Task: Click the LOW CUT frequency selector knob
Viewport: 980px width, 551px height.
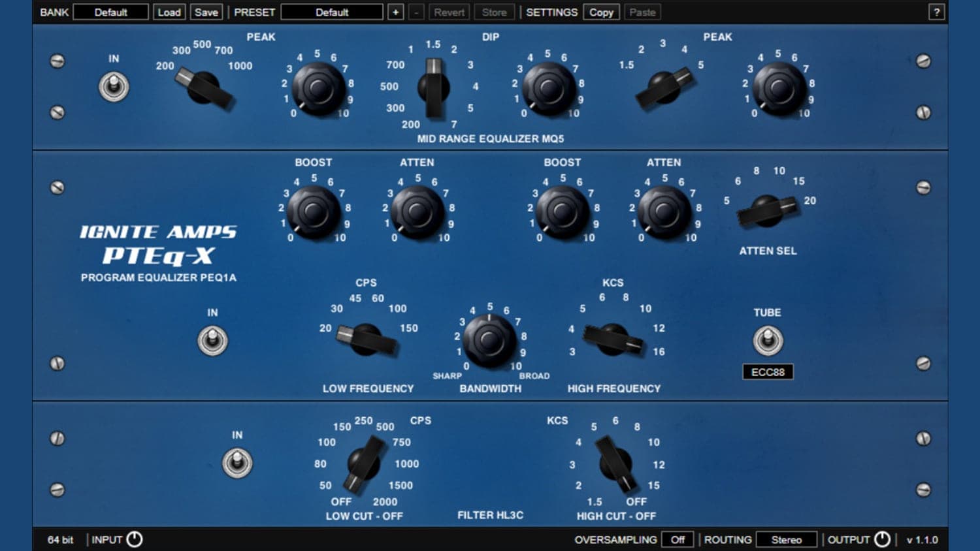Action: point(364,463)
